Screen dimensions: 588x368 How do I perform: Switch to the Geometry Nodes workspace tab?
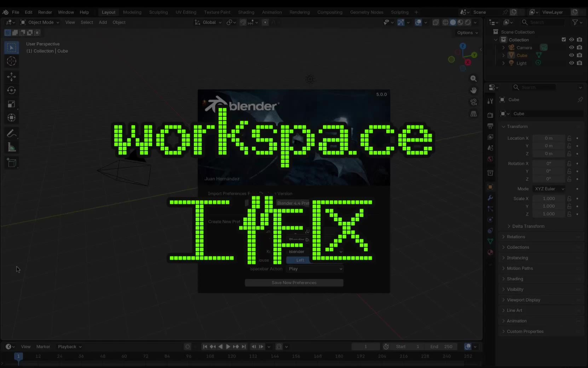[367, 12]
